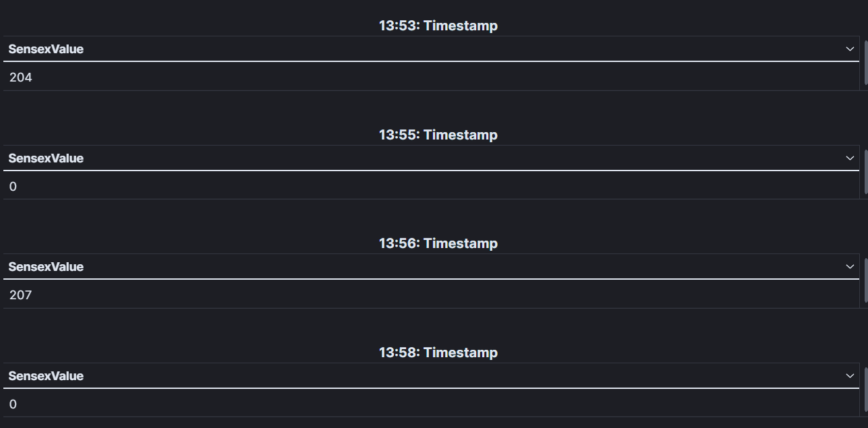The width and height of the screenshot is (868, 428).
Task: Click the scrollbar of the 13:55 table
Action: pyautogui.click(x=866, y=172)
